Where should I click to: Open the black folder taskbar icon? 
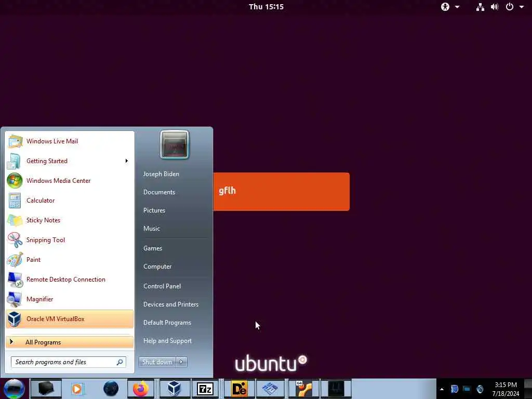coord(46,389)
